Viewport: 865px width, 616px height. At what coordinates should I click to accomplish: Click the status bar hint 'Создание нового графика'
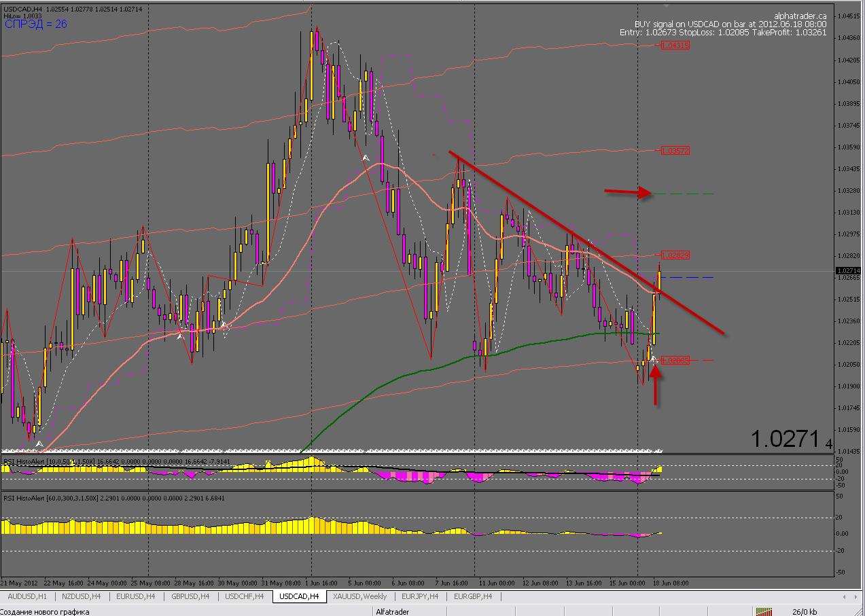45,611
